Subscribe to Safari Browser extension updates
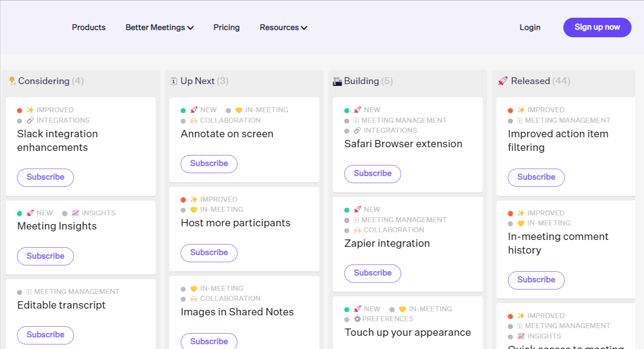 point(373,174)
